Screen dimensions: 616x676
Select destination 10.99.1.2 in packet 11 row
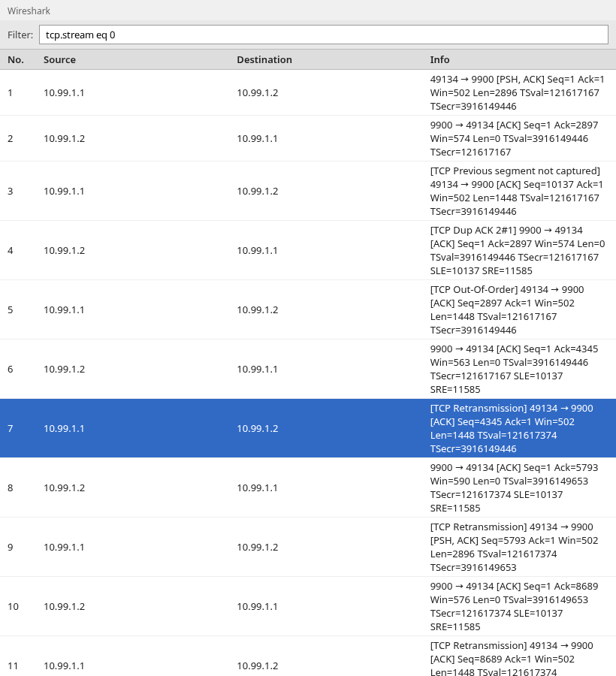click(258, 666)
